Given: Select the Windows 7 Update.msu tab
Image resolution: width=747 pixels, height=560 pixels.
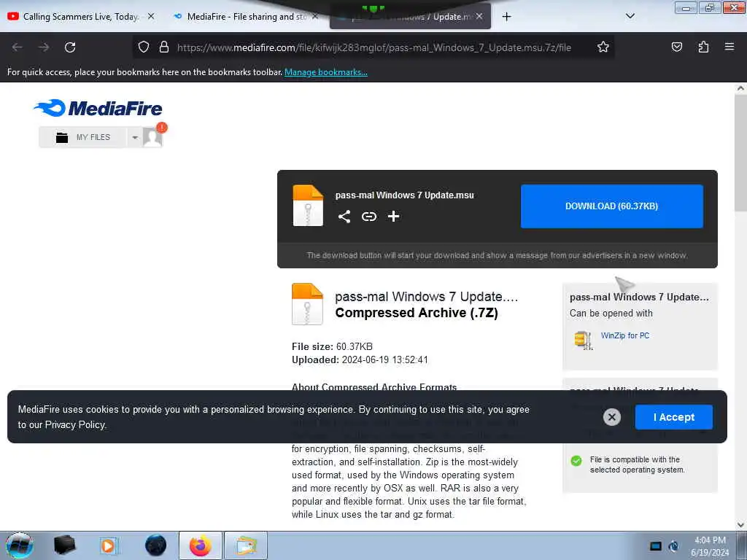Looking at the screenshot, I should [x=410, y=17].
